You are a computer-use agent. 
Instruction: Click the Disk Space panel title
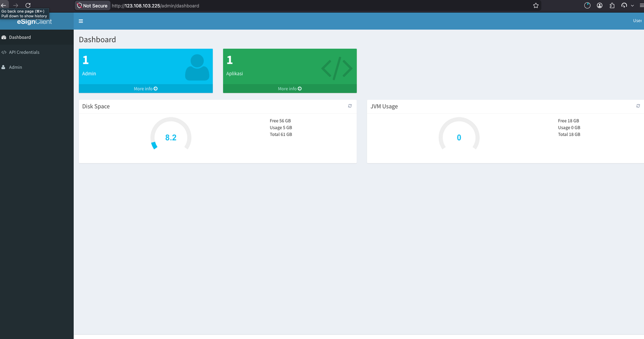[x=96, y=107]
